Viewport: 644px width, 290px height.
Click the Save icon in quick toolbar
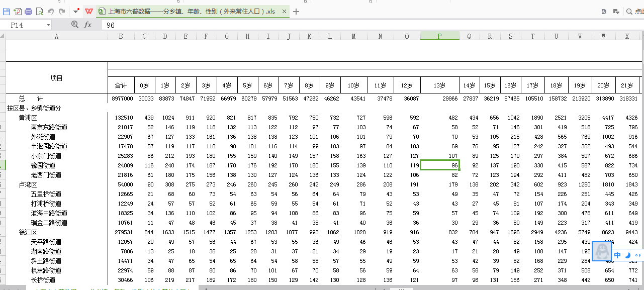pos(7,12)
